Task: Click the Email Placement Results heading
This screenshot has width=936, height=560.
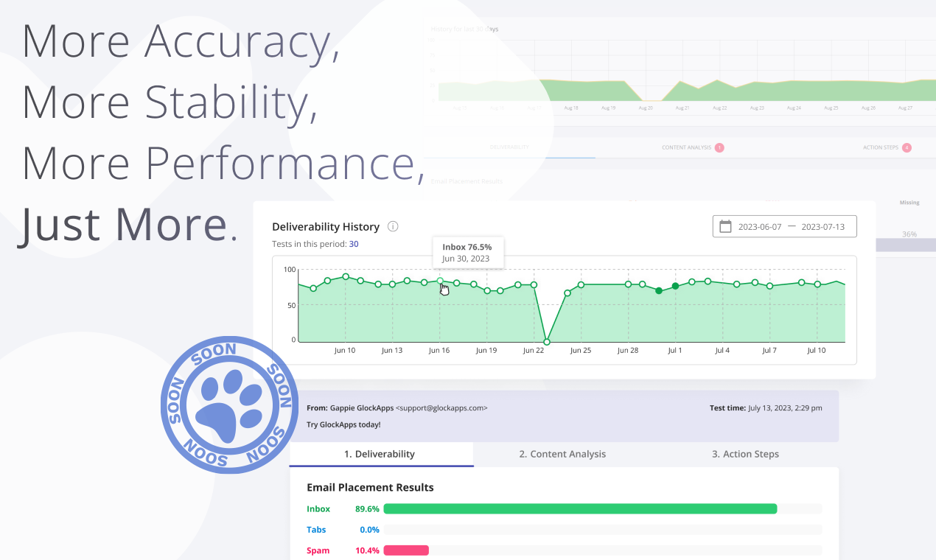Action: pyautogui.click(x=370, y=487)
